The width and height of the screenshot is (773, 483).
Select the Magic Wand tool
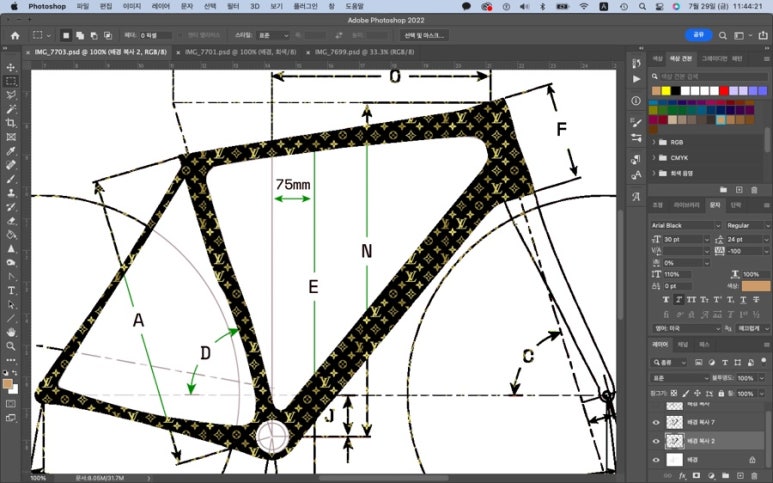click(x=11, y=109)
